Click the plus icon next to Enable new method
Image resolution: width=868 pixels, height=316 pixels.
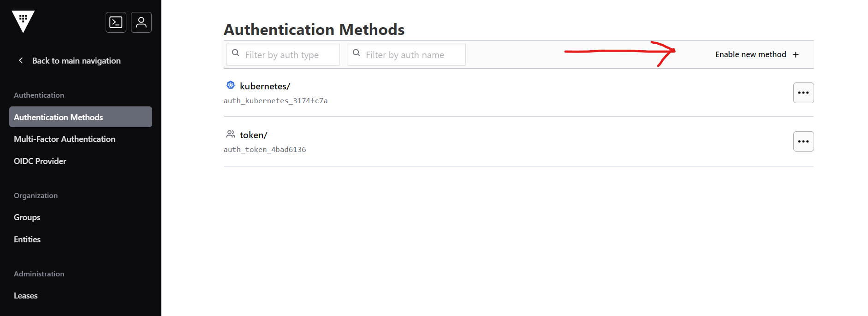(796, 54)
